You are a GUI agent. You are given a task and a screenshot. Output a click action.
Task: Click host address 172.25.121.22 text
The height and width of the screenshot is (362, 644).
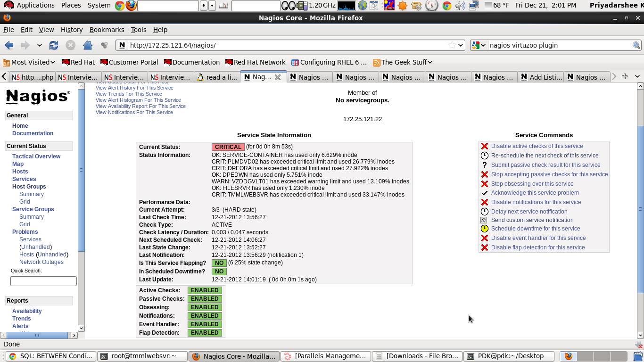point(363,119)
